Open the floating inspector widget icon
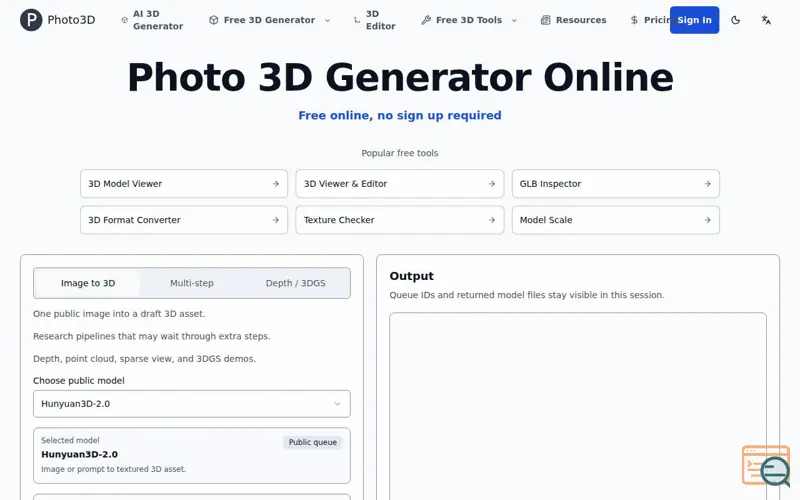800x500 pixels. pos(766,465)
